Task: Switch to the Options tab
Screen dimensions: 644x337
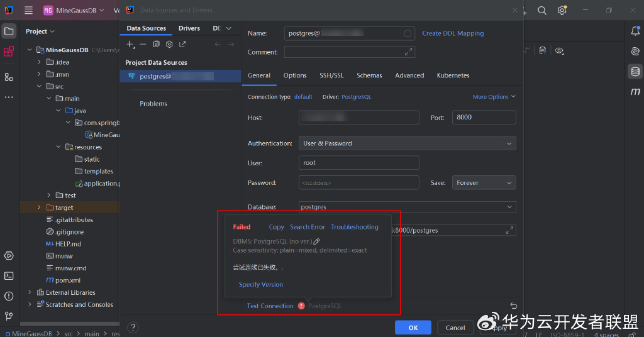Action: [295, 75]
